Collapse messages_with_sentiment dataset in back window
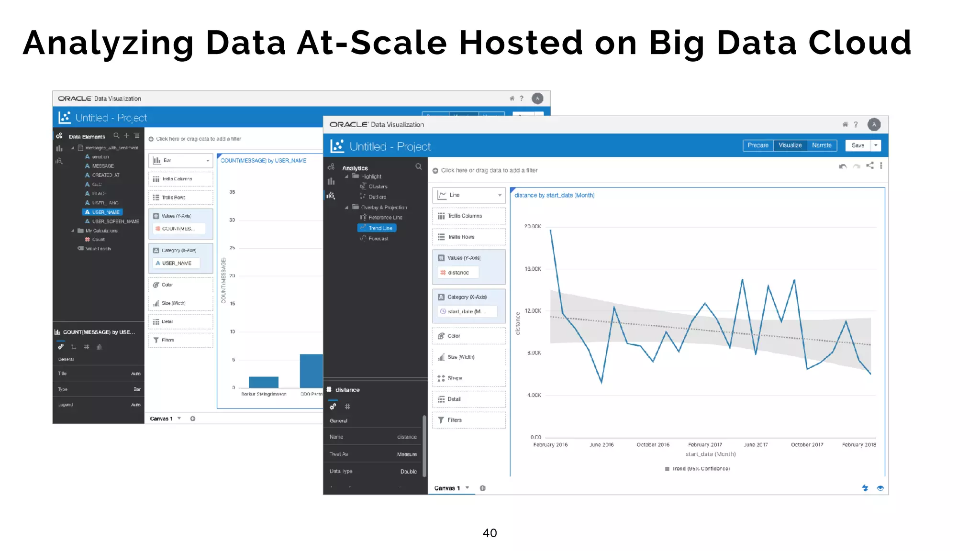 click(x=73, y=148)
